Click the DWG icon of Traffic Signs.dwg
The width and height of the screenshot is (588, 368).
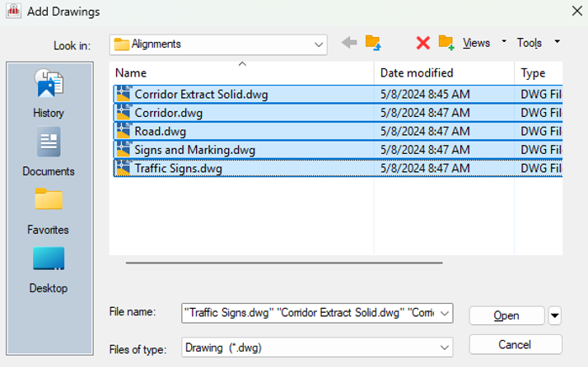(124, 168)
